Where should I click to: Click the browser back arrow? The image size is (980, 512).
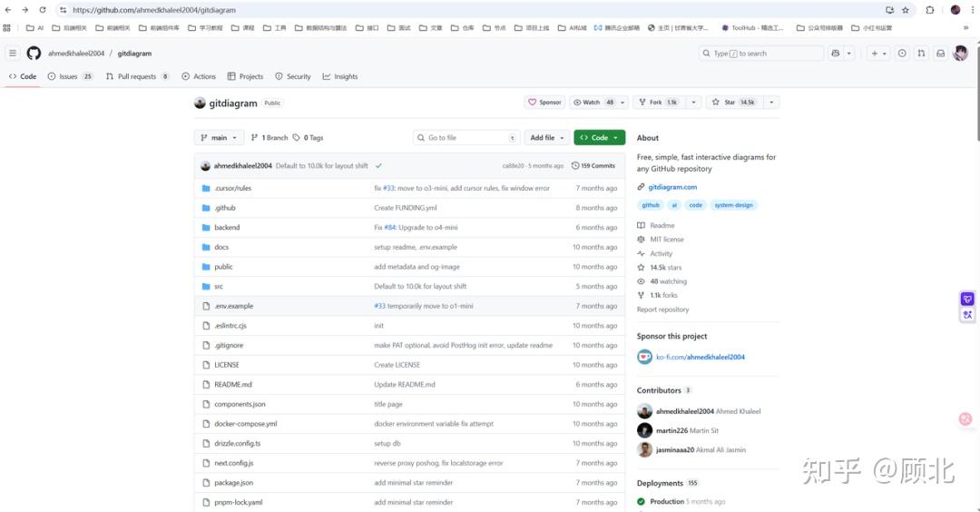pyautogui.click(x=8, y=10)
